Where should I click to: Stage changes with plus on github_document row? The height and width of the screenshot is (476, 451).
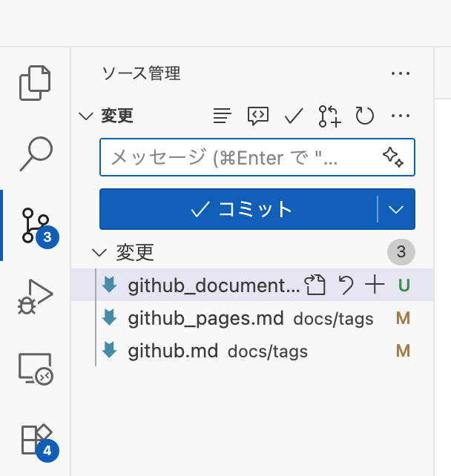[375, 285]
